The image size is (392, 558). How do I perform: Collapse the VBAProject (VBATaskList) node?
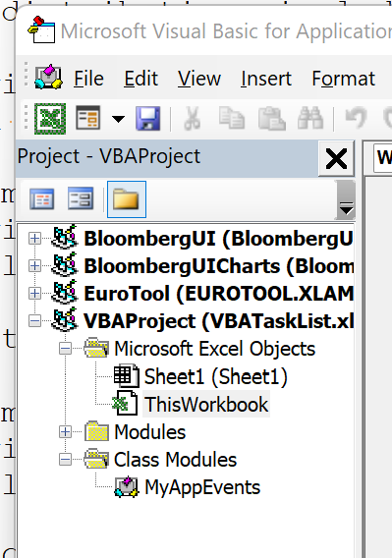35,321
